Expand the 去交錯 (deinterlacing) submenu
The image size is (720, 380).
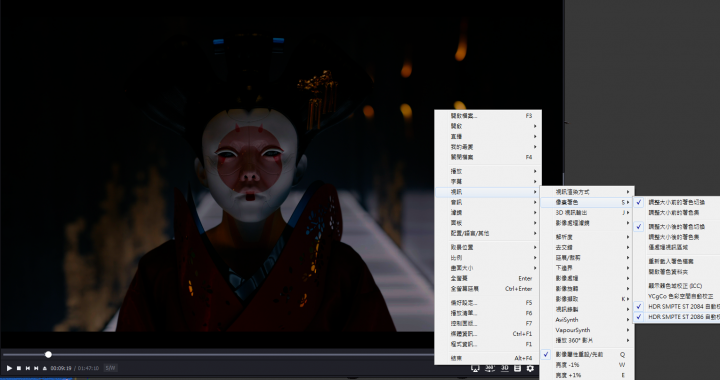[587, 247]
